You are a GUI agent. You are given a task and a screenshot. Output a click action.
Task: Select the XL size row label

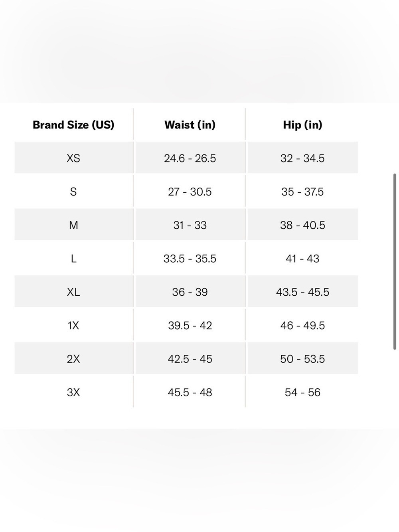pos(73,292)
